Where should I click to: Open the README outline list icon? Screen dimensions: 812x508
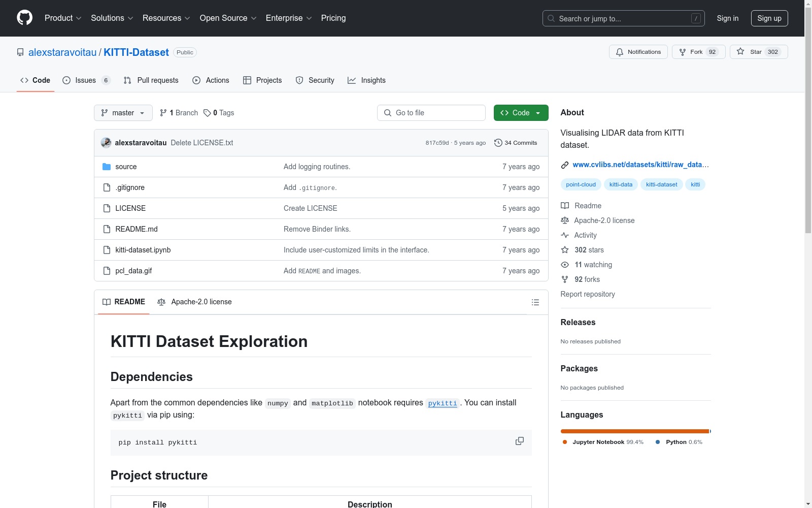[x=535, y=302]
